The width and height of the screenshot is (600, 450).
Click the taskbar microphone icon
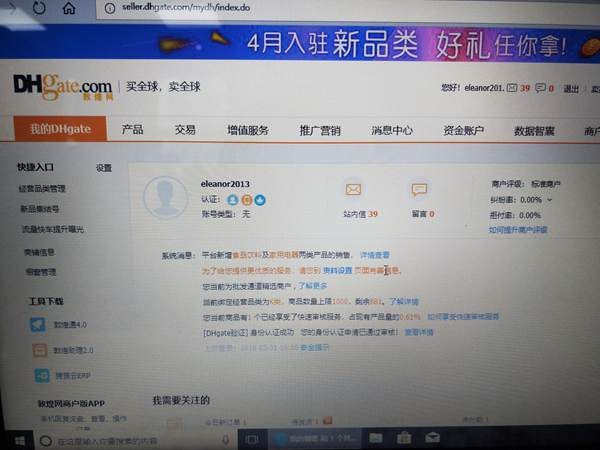(226, 440)
